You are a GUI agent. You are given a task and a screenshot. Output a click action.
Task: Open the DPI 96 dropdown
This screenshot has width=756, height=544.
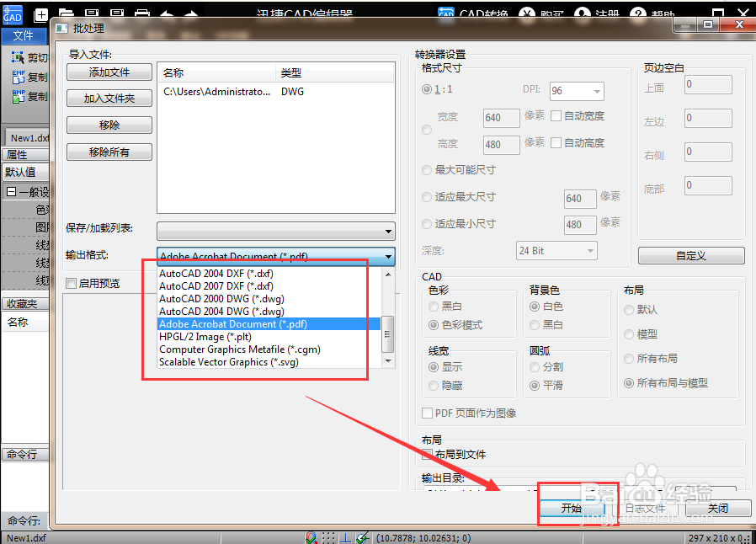[x=577, y=91]
